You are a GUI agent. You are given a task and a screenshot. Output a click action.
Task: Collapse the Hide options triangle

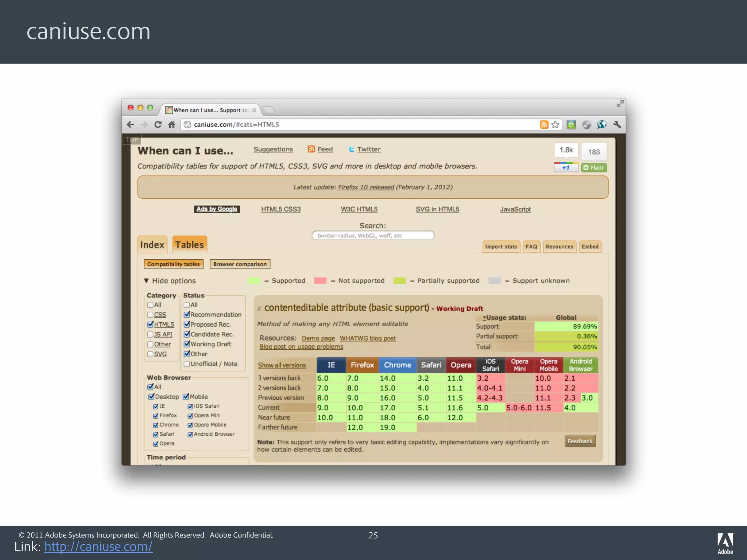tap(146, 281)
